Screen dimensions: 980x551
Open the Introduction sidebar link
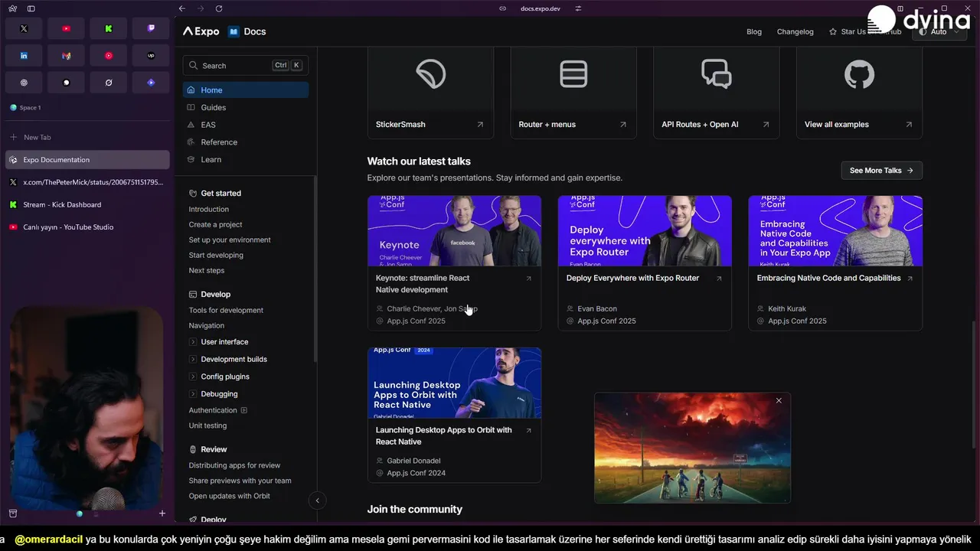(209, 209)
